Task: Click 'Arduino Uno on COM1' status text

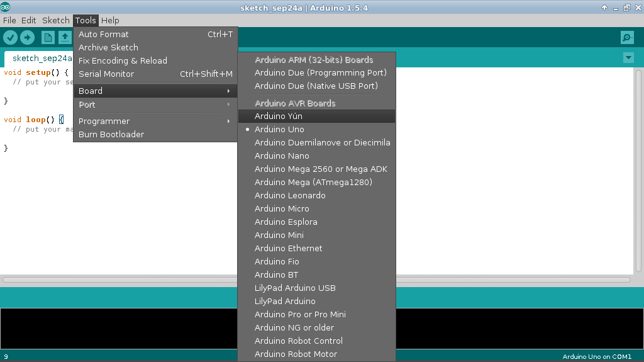Action: point(597,357)
